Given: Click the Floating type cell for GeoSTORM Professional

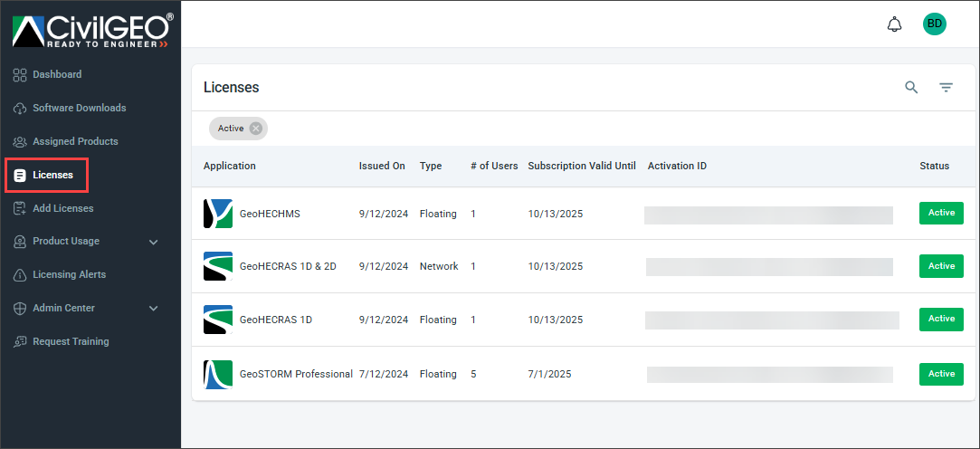Looking at the screenshot, I should [x=438, y=374].
